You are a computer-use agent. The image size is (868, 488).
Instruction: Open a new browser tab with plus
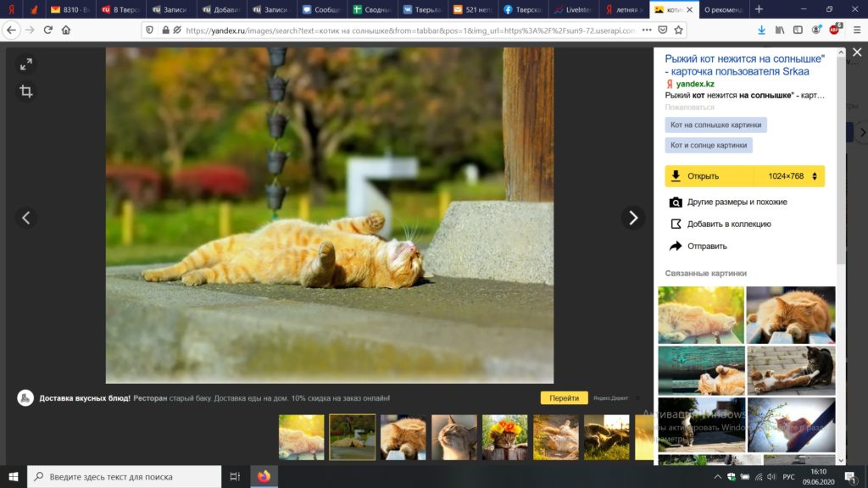(758, 9)
